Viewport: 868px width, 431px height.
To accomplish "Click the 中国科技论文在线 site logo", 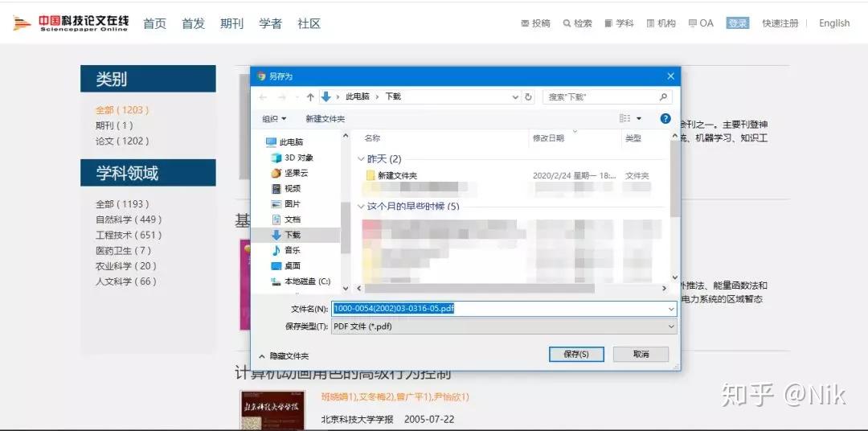I will [x=71, y=23].
